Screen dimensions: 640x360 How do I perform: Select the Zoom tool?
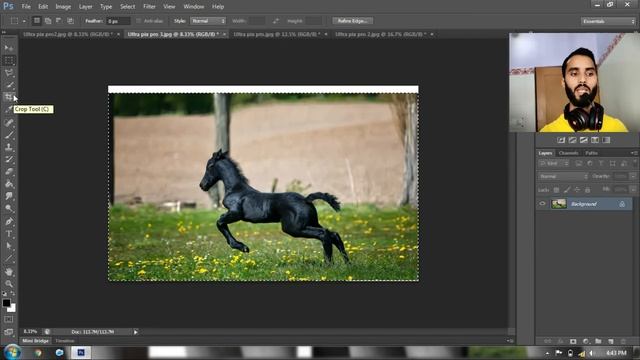coord(9,284)
